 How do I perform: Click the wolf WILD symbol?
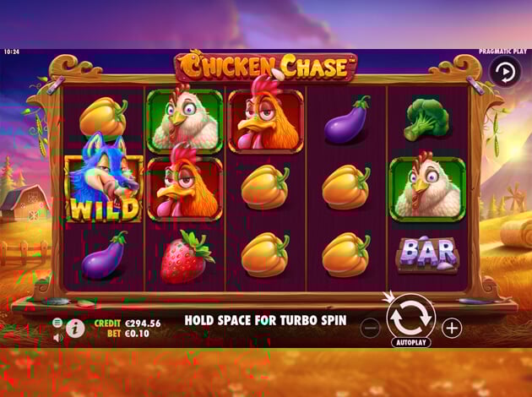104,178
